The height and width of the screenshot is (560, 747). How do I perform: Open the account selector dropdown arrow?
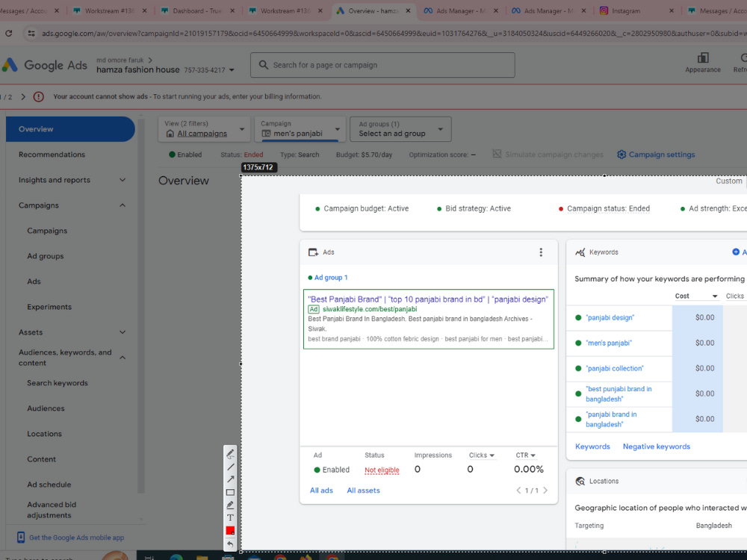click(x=232, y=70)
